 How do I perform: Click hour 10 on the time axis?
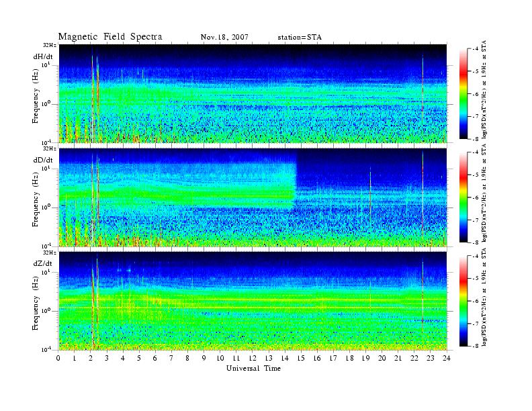click(220, 358)
